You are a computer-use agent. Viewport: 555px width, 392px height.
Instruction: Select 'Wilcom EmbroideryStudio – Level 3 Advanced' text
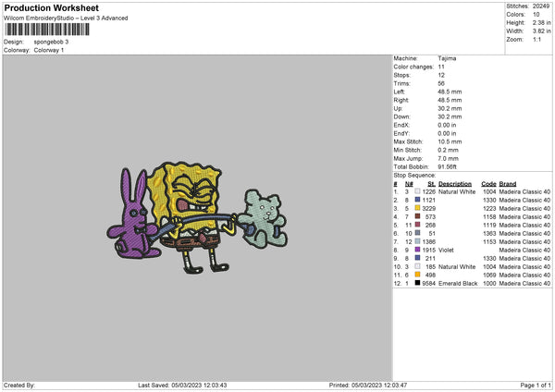click(x=66, y=18)
